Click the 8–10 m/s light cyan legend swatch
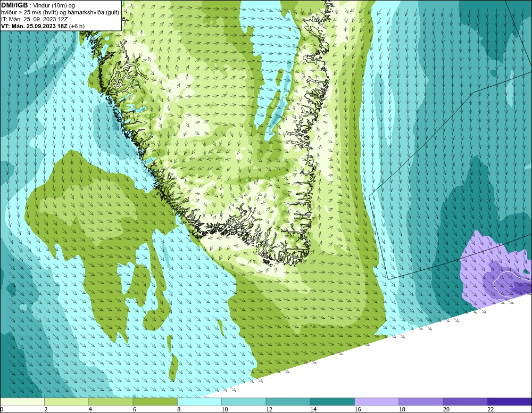The image size is (532, 413). (x=199, y=402)
